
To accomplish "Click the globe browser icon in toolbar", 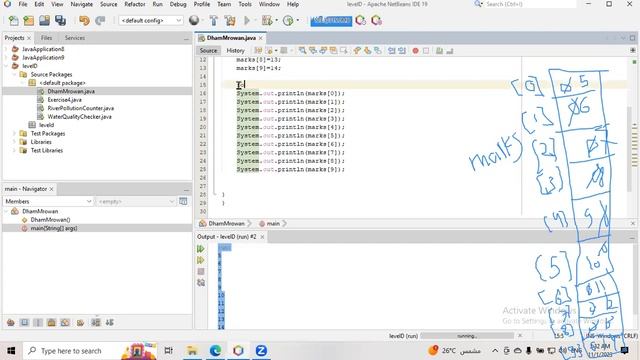I will (194, 20).
